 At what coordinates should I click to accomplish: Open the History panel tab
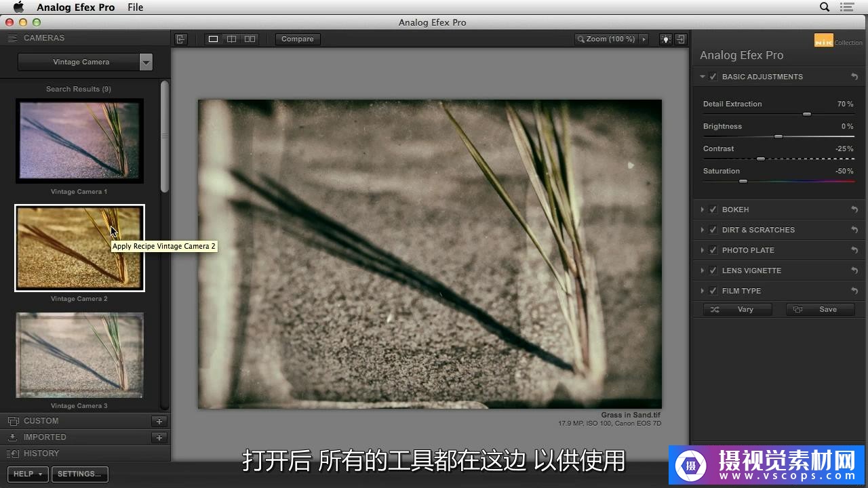click(41, 453)
